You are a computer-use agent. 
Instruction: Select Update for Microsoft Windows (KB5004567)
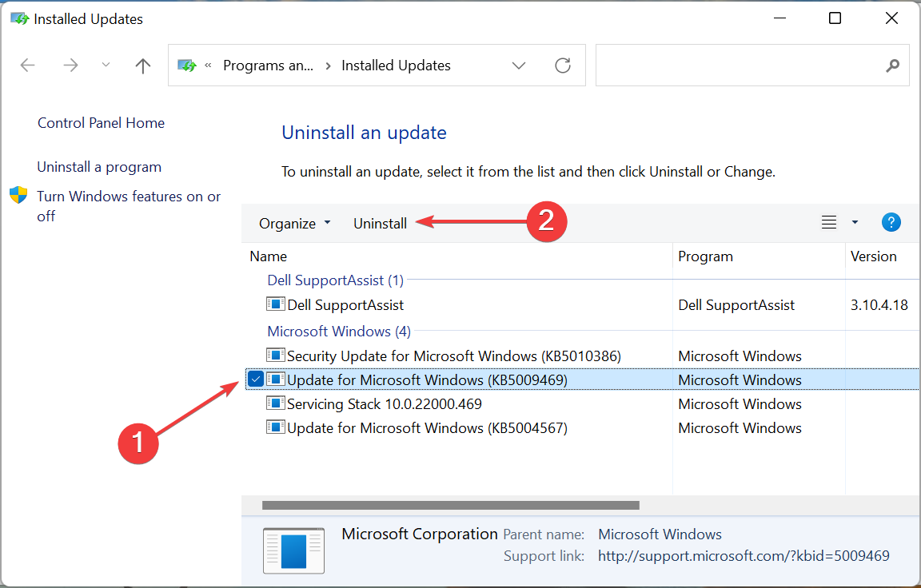(x=427, y=428)
